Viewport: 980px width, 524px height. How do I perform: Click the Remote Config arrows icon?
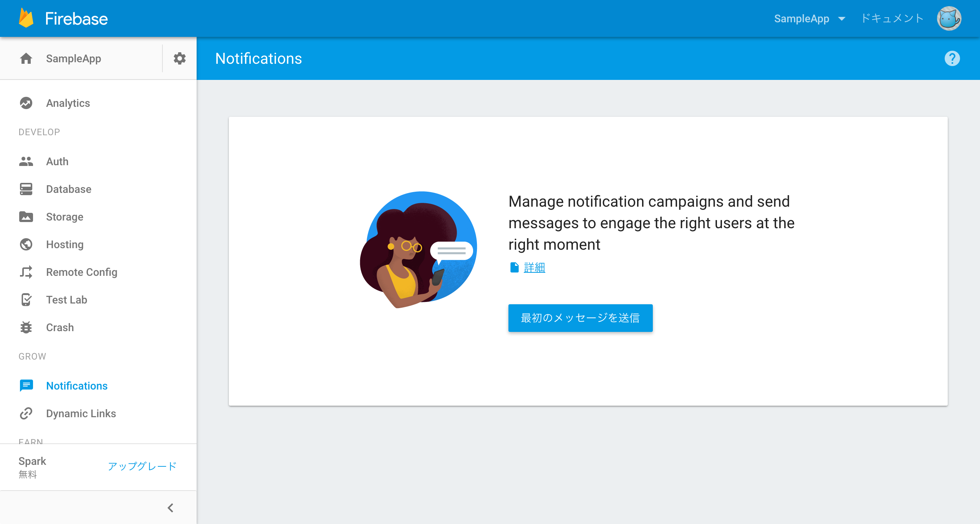pos(26,272)
